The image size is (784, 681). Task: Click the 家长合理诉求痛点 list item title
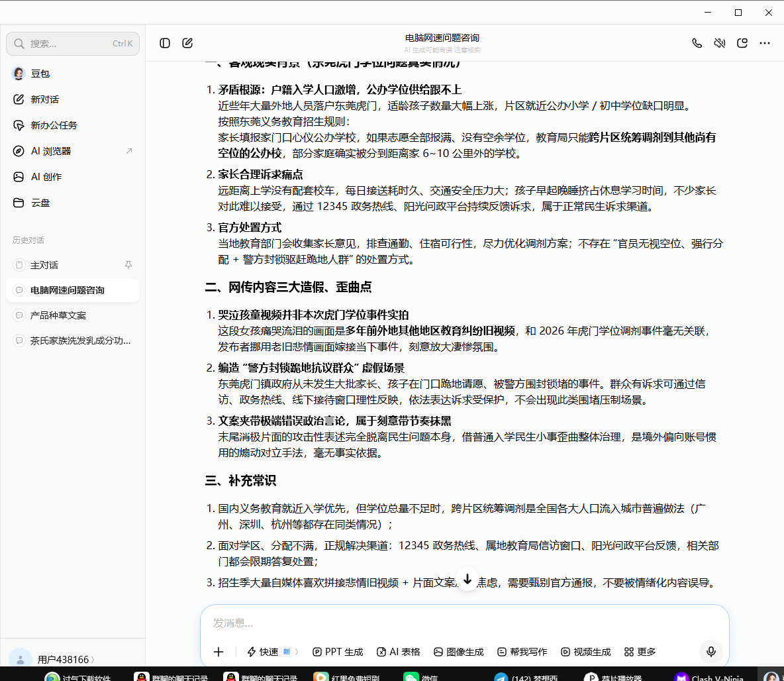260,175
